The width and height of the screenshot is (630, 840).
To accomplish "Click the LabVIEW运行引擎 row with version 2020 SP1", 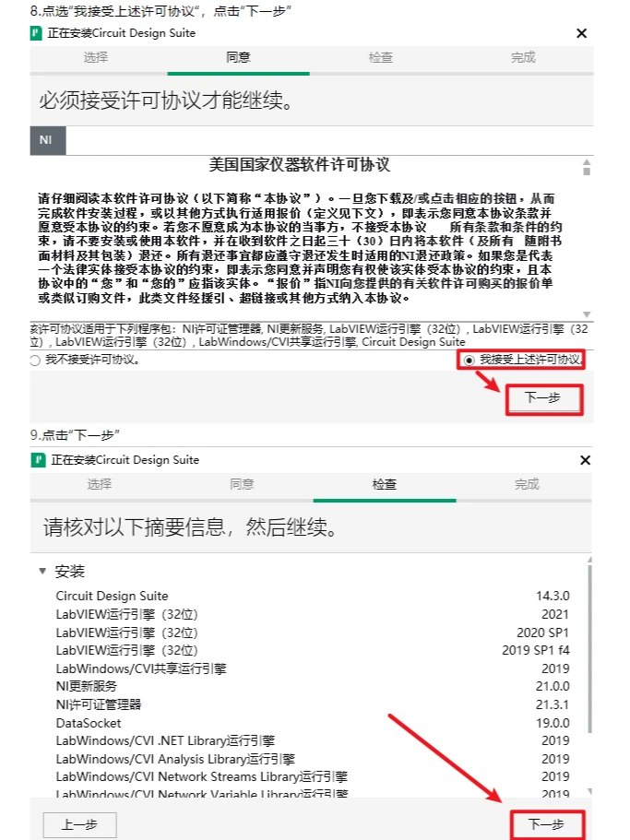I will tap(313, 633).
